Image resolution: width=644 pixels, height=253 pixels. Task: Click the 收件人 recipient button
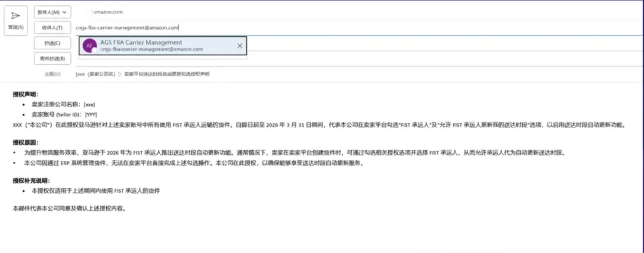click(52, 27)
